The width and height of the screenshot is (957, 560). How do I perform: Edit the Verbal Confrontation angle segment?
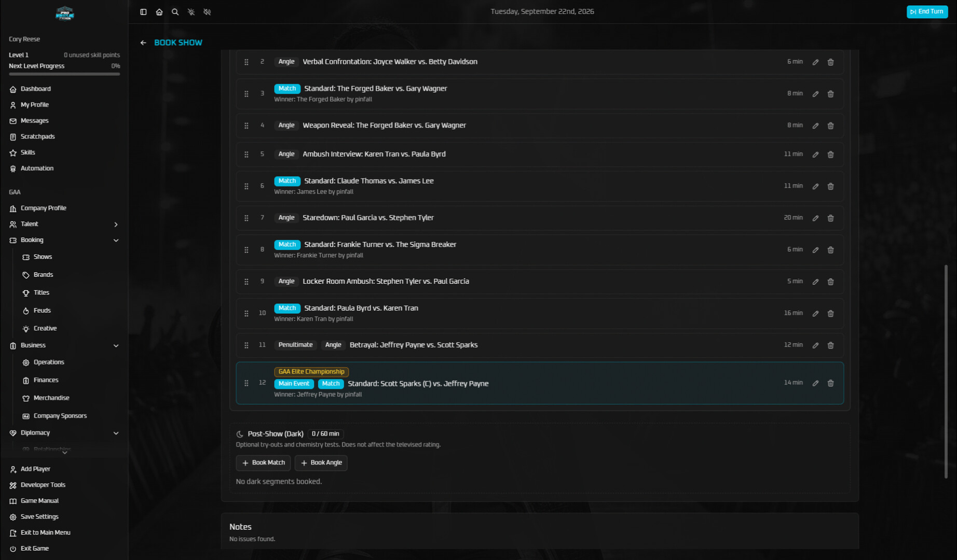click(815, 62)
